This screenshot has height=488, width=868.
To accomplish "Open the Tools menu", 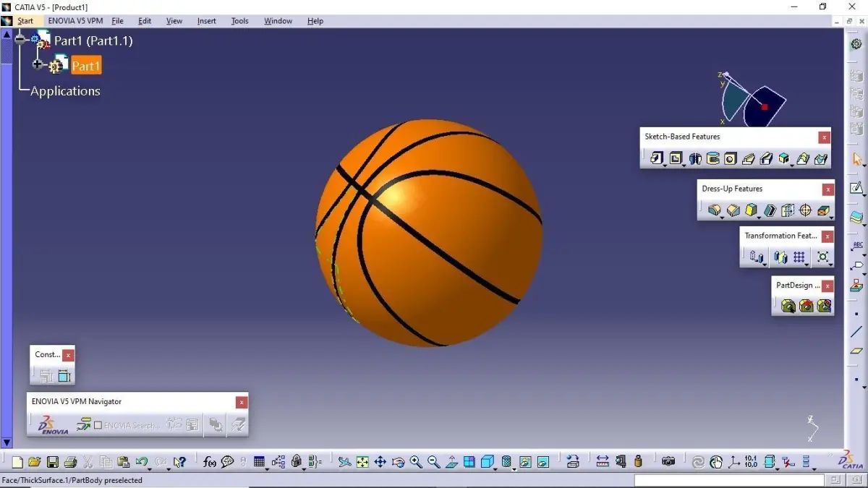I will point(240,21).
